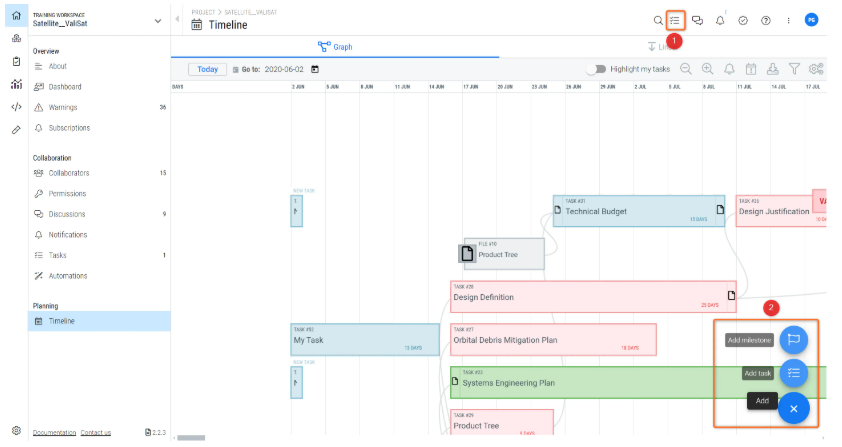Click the Add milestone flag button
842x447 pixels.
click(793, 340)
